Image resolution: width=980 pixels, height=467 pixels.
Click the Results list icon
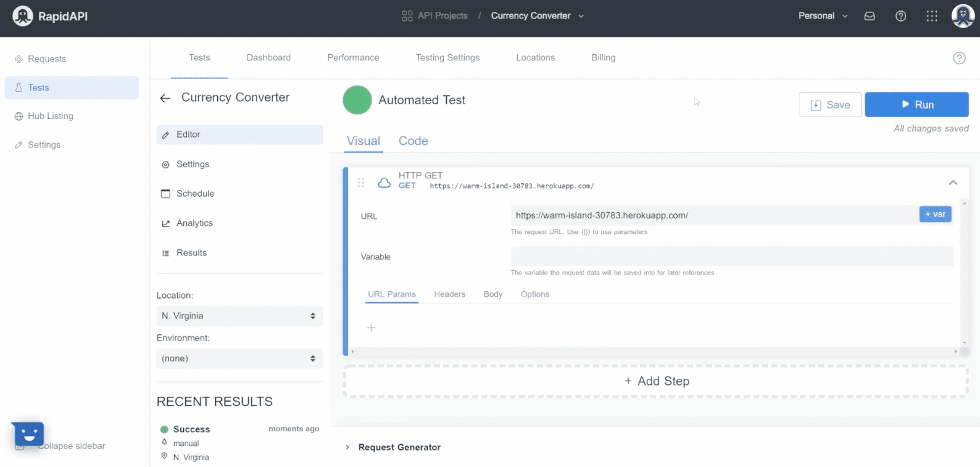tap(165, 253)
